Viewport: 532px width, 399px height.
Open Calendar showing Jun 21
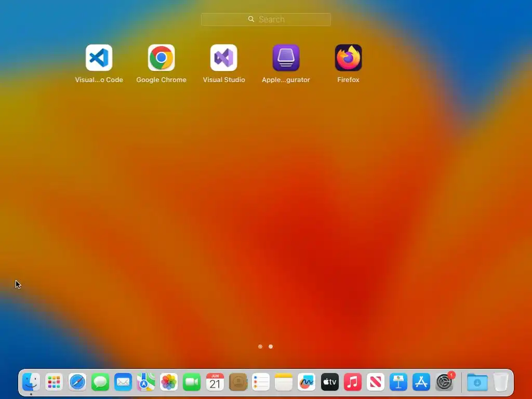(215, 382)
